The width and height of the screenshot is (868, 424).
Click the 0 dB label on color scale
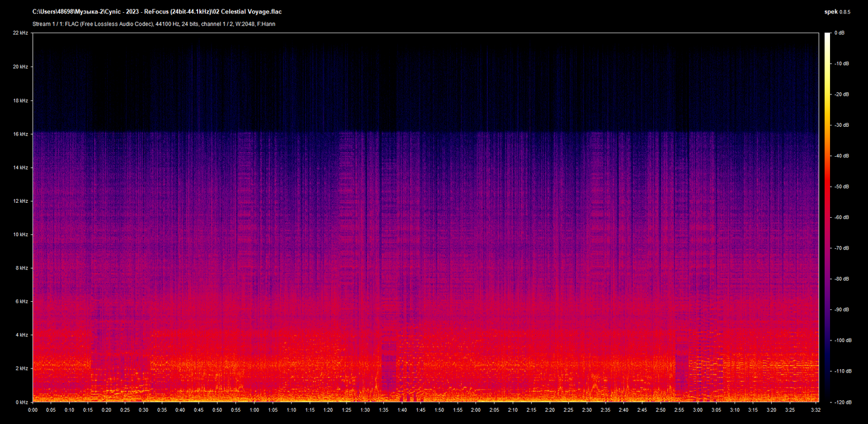click(x=839, y=33)
